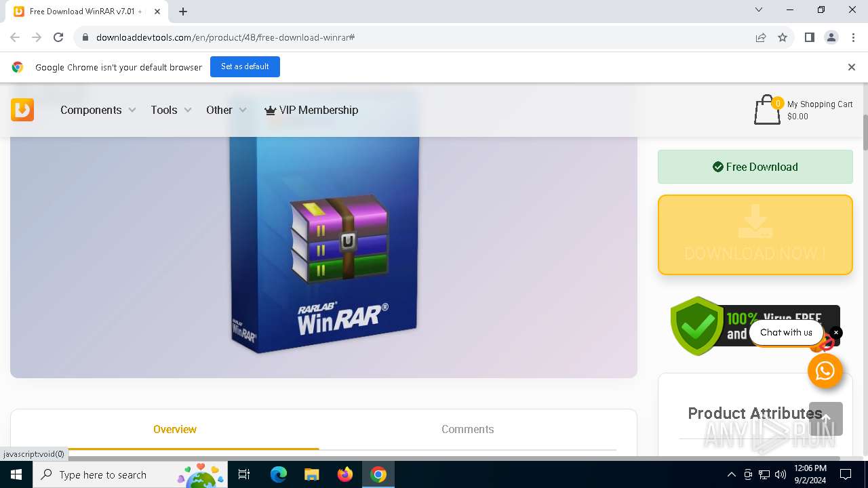Switch to the Overview tab

coord(175,429)
